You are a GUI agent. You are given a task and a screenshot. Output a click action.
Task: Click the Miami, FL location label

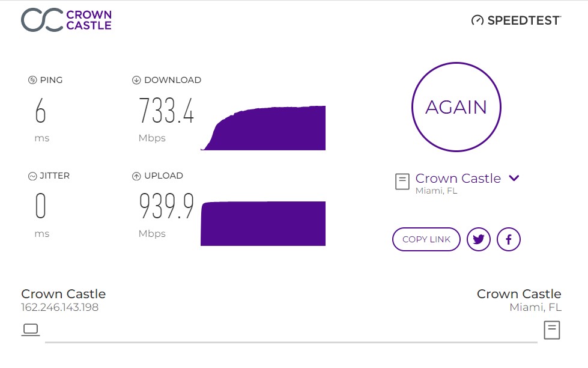436,191
